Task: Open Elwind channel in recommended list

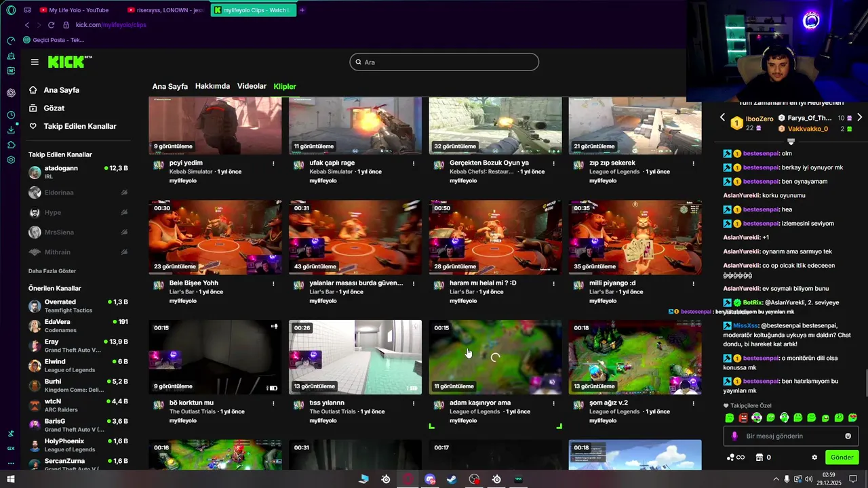Action: pos(78,365)
